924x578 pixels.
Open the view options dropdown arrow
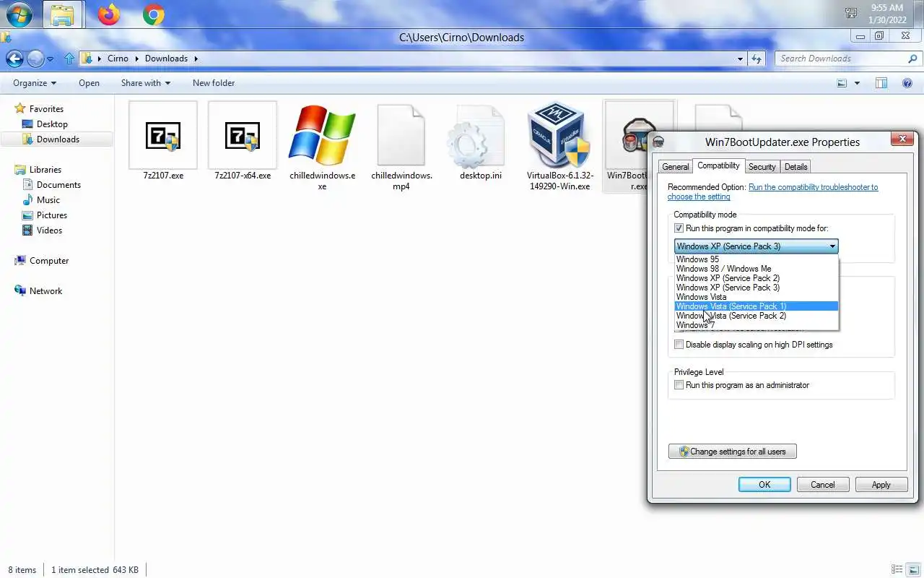click(x=857, y=83)
